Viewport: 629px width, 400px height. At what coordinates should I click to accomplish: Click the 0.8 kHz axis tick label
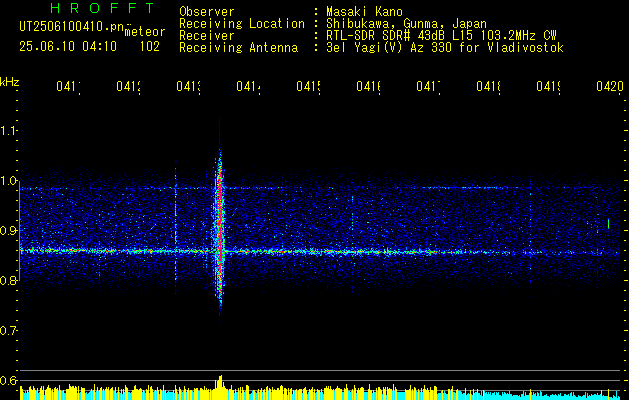pyautogui.click(x=8, y=281)
